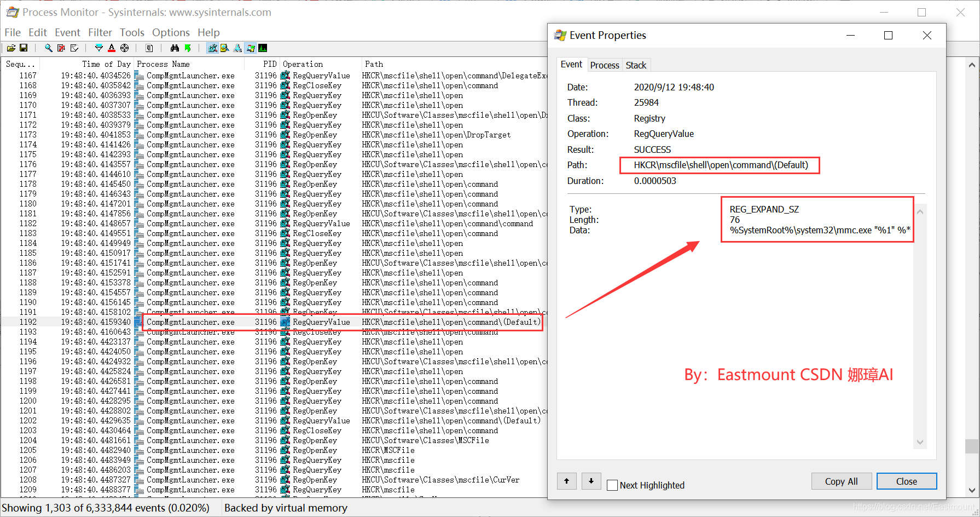Click the Jump To green arrow icon
Image resolution: width=980 pixels, height=517 pixels.
188,48
